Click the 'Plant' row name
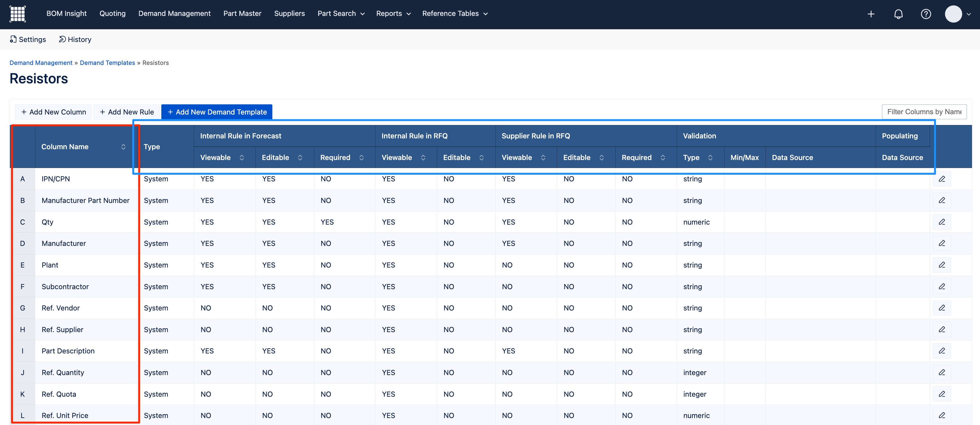980x425 pixels. [50, 265]
